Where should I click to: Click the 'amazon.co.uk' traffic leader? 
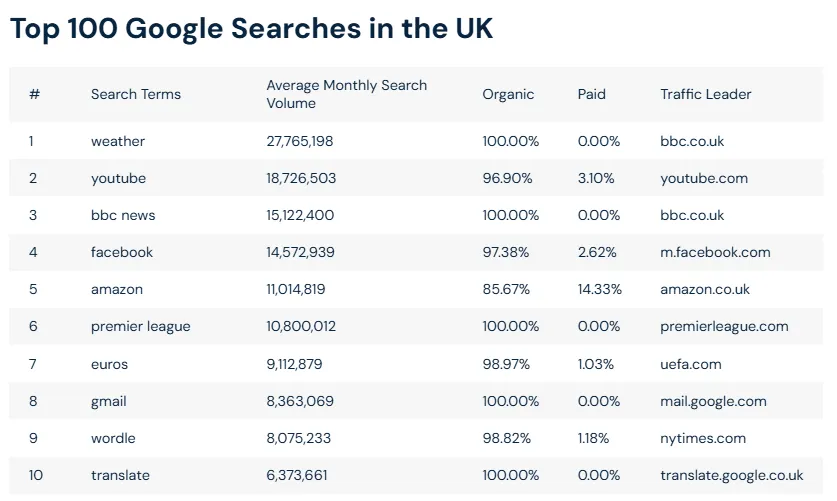click(x=705, y=289)
